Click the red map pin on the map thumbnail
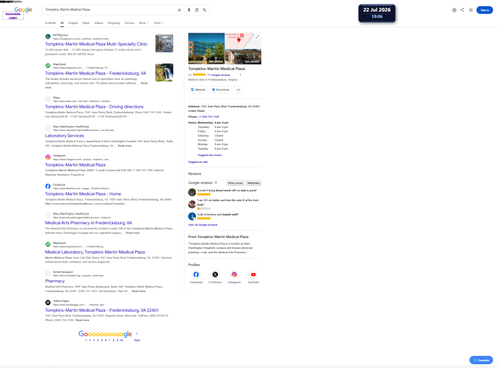This screenshot has width=500, height=368. (239, 40)
